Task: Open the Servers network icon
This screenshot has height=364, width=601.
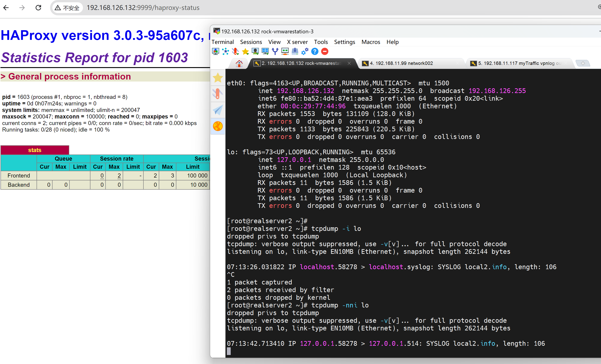Action: click(x=226, y=51)
